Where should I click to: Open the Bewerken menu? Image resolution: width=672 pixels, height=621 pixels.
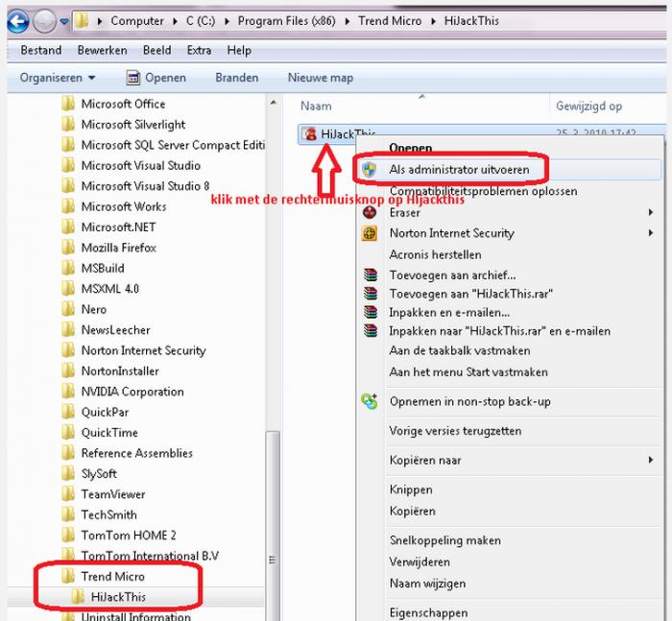pos(102,50)
